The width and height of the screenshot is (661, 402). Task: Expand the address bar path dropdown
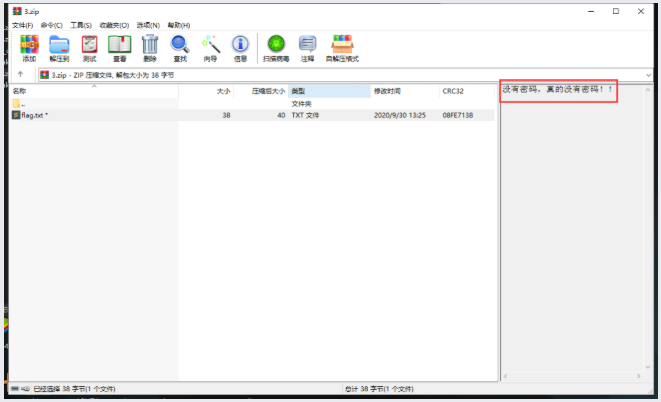tap(650, 75)
